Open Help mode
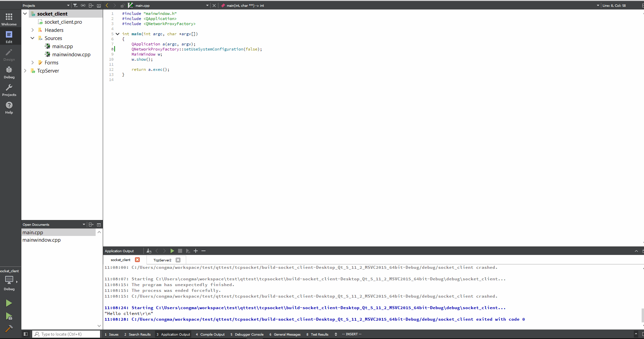The height and width of the screenshot is (339, 644). click(x=9, y=107)
